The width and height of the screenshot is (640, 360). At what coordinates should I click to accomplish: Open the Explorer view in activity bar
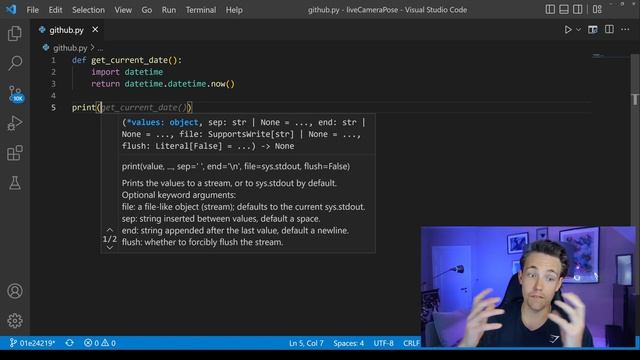[x=15, y=33]
